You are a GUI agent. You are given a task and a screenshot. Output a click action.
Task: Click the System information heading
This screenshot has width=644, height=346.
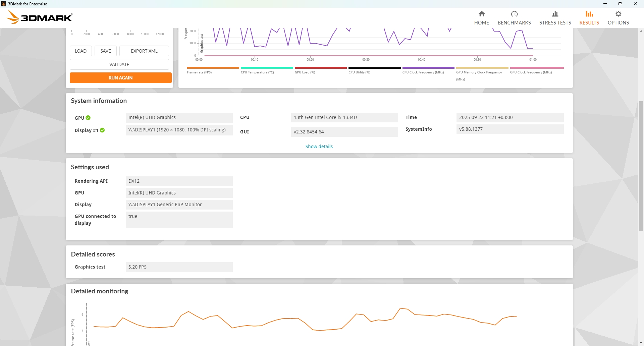tap(99, 101)
